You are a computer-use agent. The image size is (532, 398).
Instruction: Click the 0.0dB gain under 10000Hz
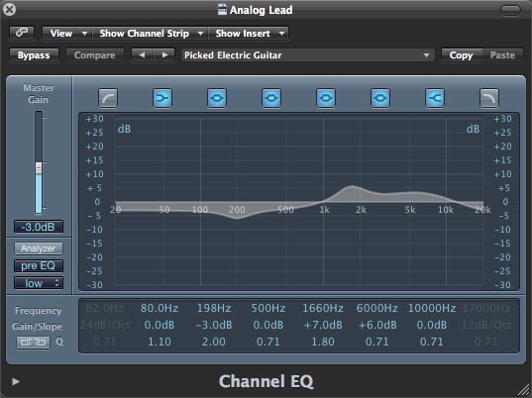pos(432,325)
